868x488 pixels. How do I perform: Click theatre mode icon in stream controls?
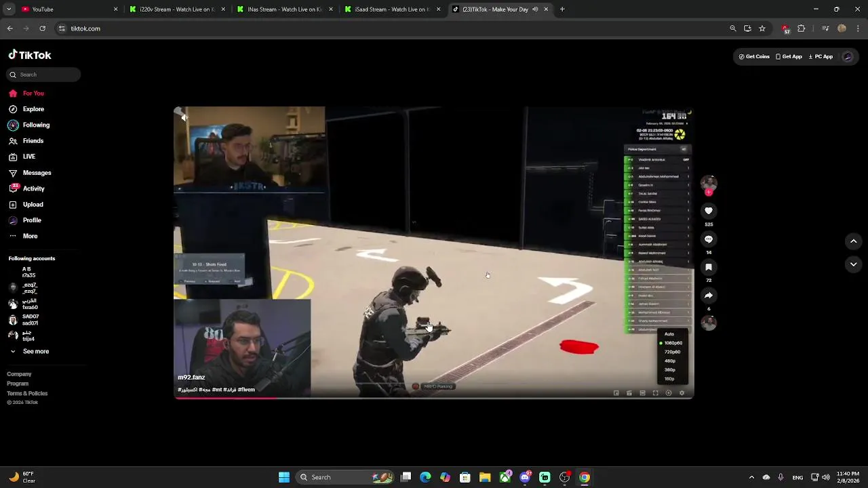click(x=642, y=393)
